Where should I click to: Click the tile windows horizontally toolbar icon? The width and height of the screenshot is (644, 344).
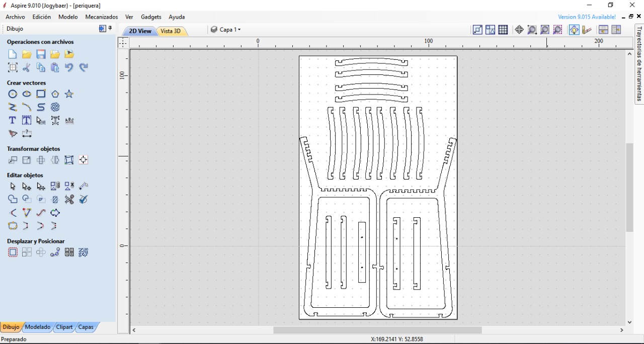click(603, 30)
